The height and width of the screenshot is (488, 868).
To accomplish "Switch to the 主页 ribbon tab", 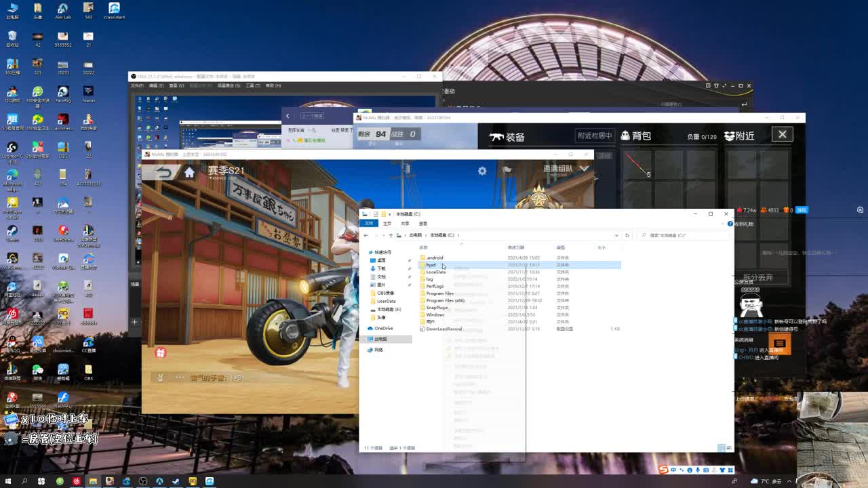I will (x=387, y=223).
